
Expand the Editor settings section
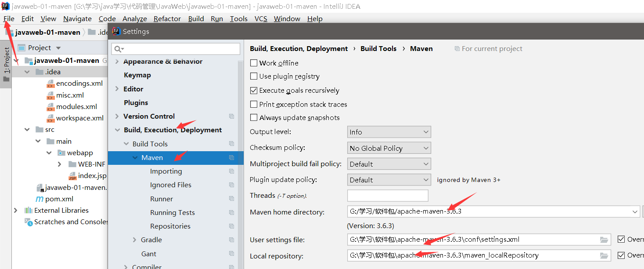click(117, 89)
